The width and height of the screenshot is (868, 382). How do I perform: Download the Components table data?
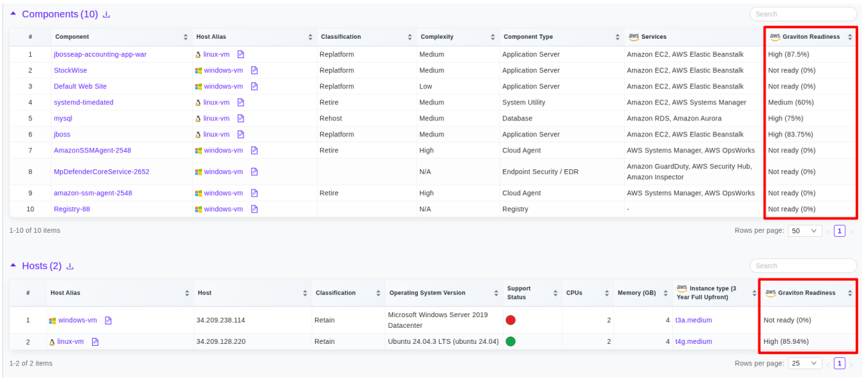click(106, 15)
